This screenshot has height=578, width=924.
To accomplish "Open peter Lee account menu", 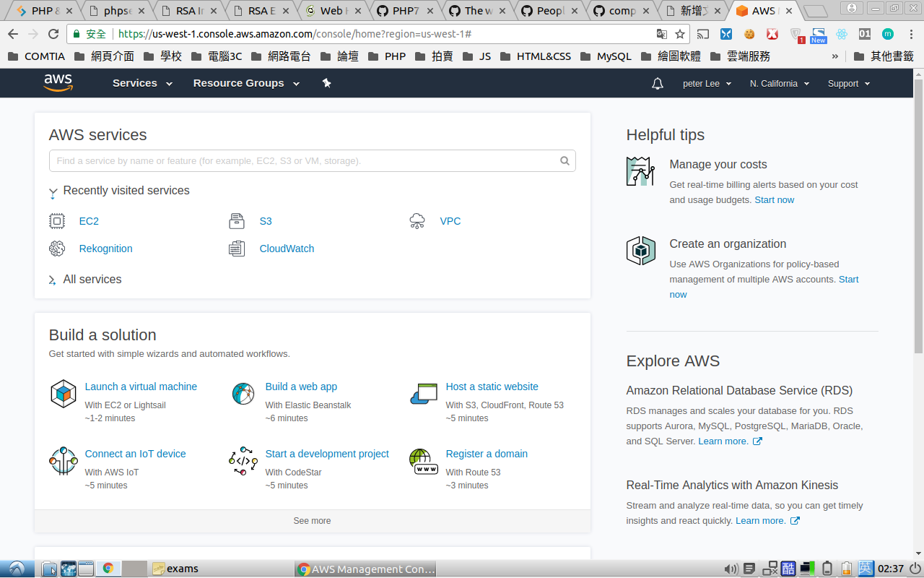I will click(x=707, y=84).
